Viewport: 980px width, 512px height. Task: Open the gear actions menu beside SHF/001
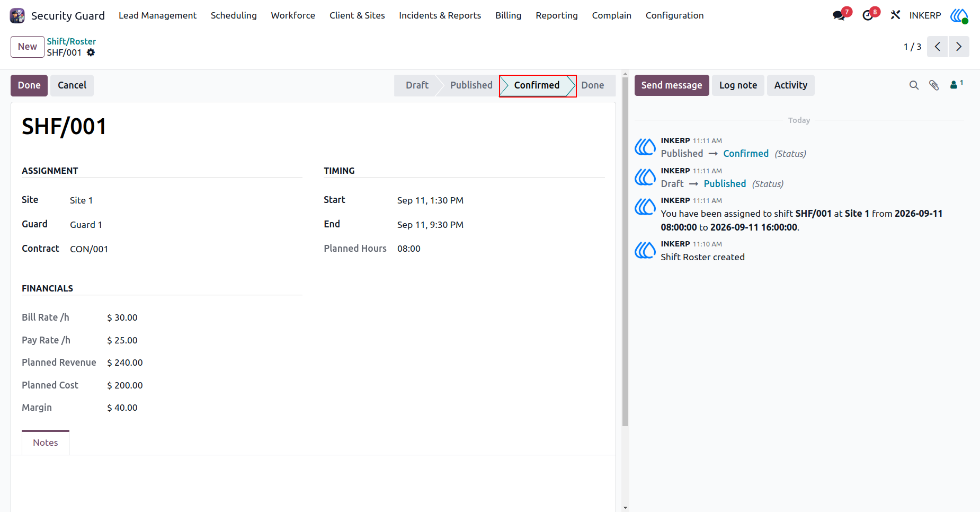click(91, 52)
